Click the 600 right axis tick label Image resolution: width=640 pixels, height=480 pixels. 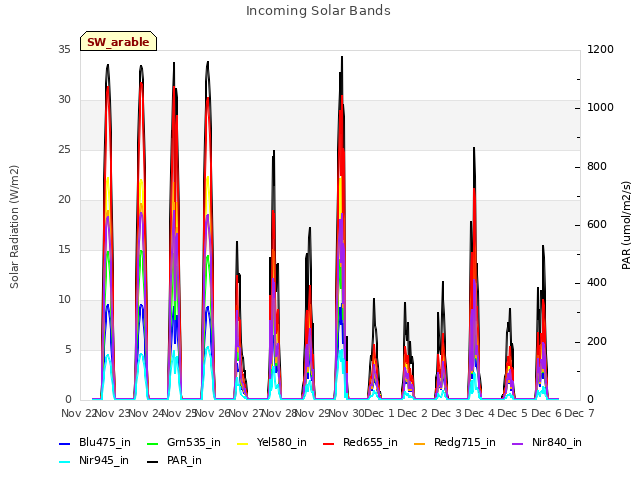click(596, 224)
